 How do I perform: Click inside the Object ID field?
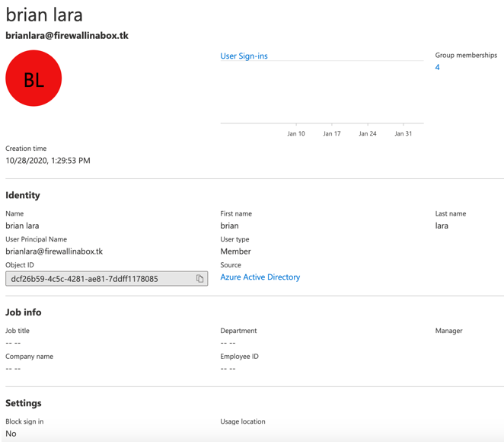(99, 279)
